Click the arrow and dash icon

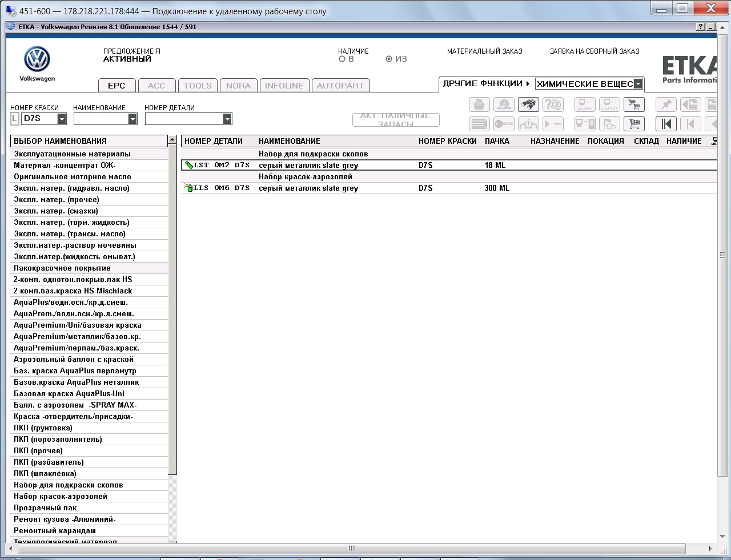[553, 124]
